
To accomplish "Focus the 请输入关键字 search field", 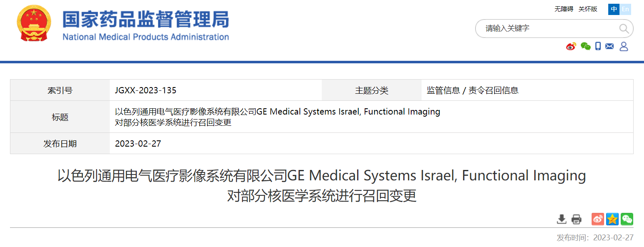I will 549,28.
